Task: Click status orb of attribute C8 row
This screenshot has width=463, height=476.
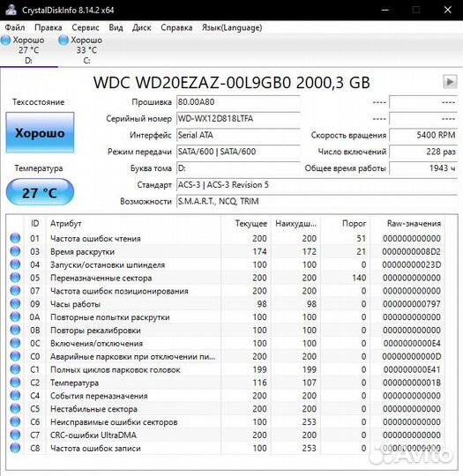Action: coord(15,448)
